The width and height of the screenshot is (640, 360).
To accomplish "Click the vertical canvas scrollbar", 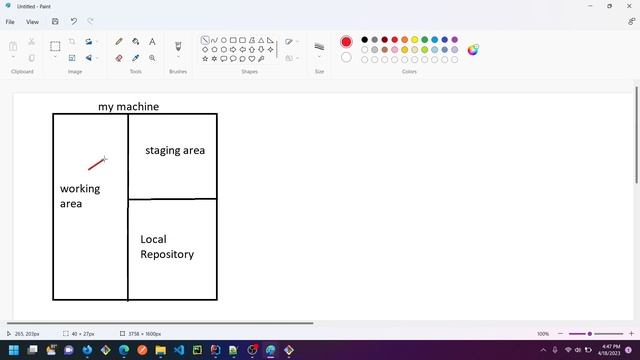I will click(x=636, y=135).
